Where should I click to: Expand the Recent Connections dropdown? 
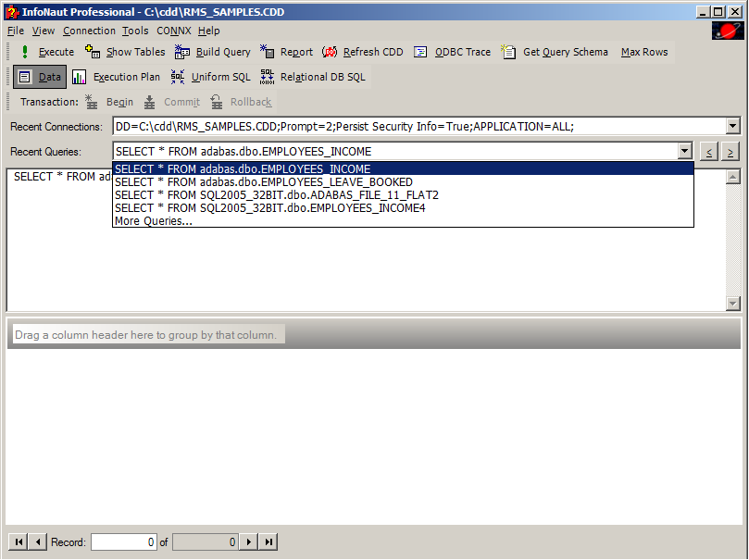[x=732, y=126]
